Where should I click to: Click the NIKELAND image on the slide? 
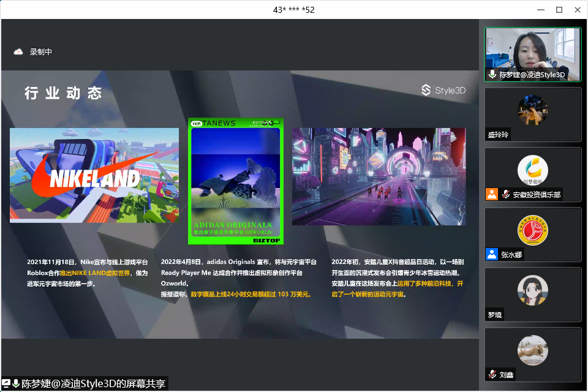[x=94, y=175]
